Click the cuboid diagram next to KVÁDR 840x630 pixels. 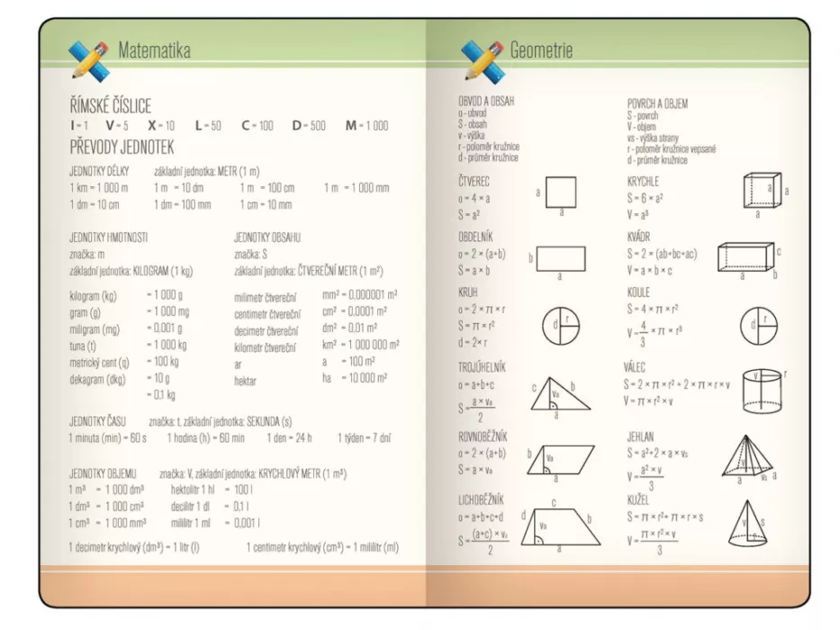point(745,257)
